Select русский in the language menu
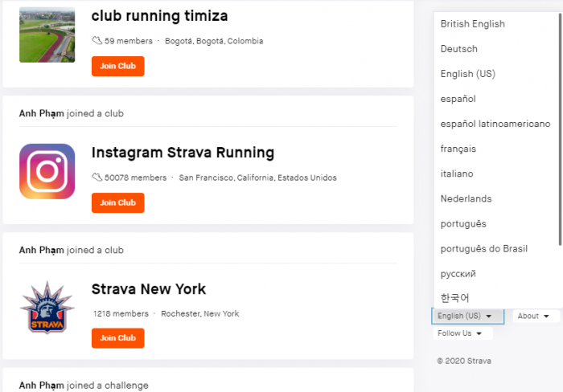This screenshot has width=563, height=392. tap(458, 274)
